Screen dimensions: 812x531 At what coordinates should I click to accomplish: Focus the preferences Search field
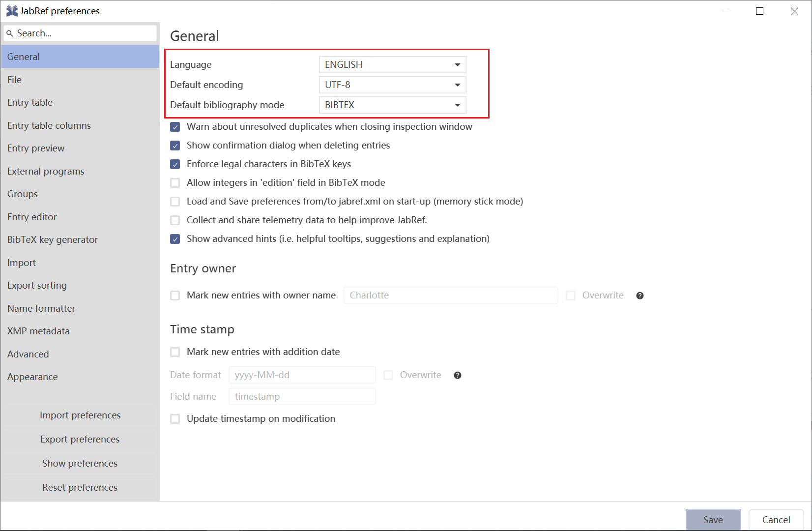point(80,33)
